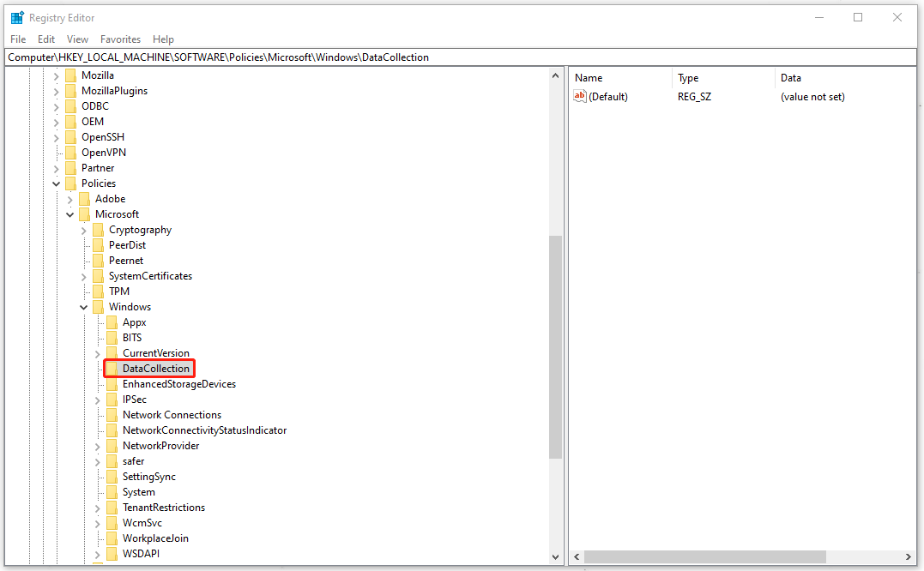Expand the MozillaPlugins key
Image resolution: width=924 pixels, height=571 pixels.
click(57, 91)
